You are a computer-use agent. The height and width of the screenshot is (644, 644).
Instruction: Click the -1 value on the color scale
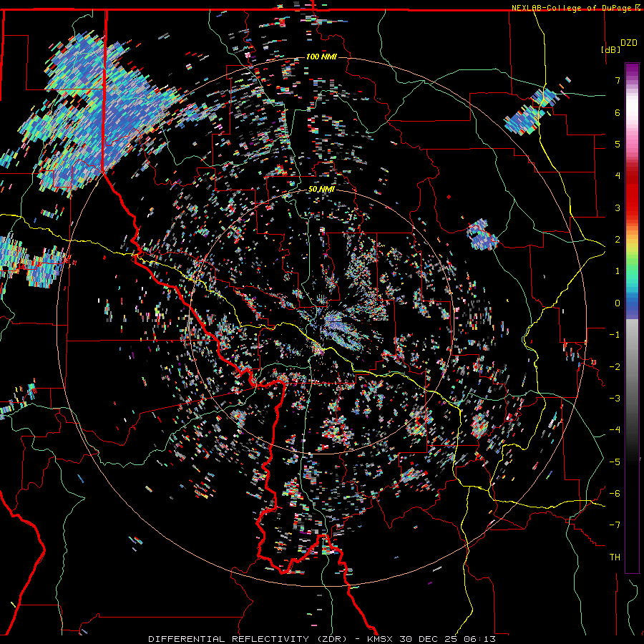tap(615, 335)
